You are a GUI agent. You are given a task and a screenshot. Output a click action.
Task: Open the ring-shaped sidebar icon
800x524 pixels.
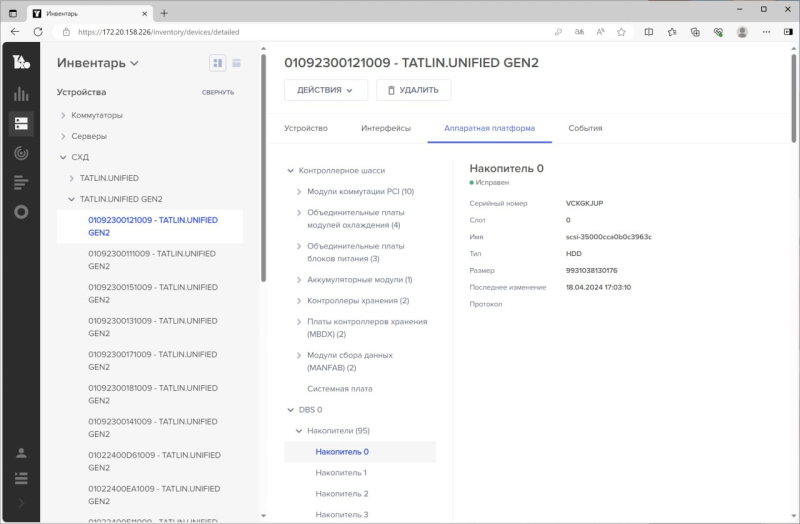(21, 212)
